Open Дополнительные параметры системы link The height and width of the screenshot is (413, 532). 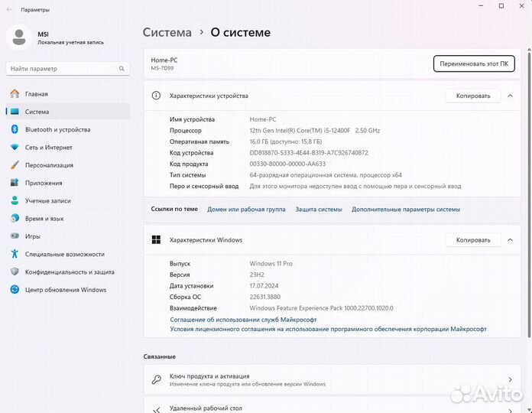406,210
